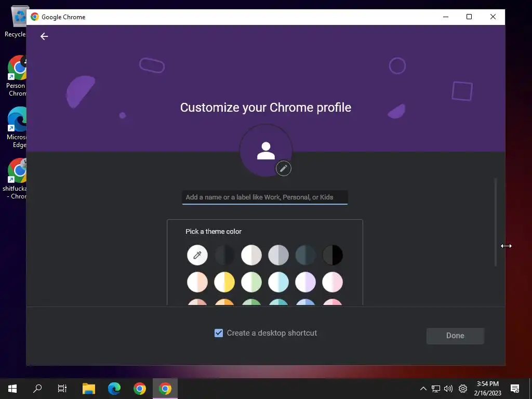Click the Done button
Viewport: 532px width, 399px height.
(x=455, y=336)
